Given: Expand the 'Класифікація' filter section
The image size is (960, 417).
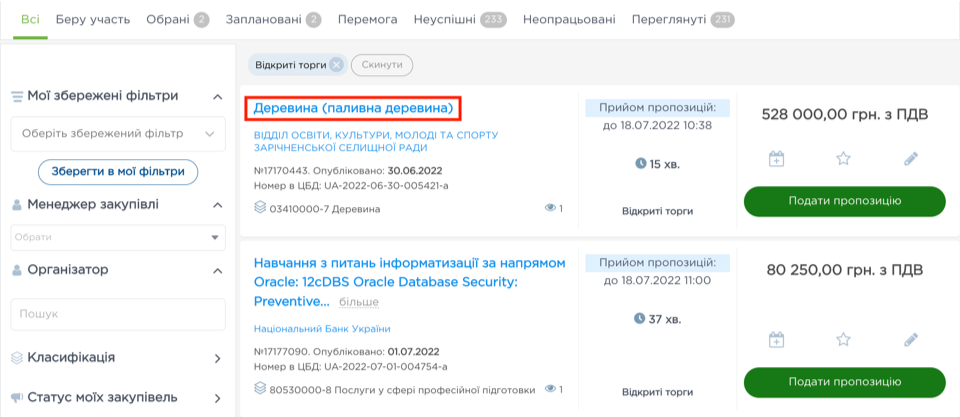Looking at the screenshot, I should (x=217, y=358).
